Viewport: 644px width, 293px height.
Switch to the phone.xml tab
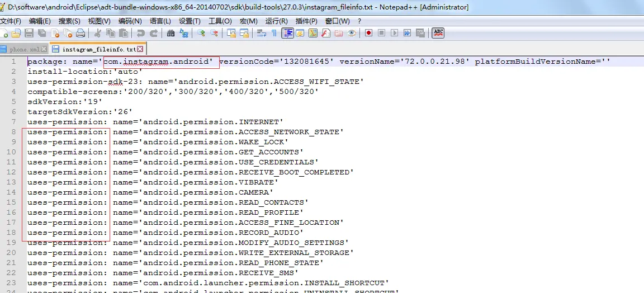(24, 49)
